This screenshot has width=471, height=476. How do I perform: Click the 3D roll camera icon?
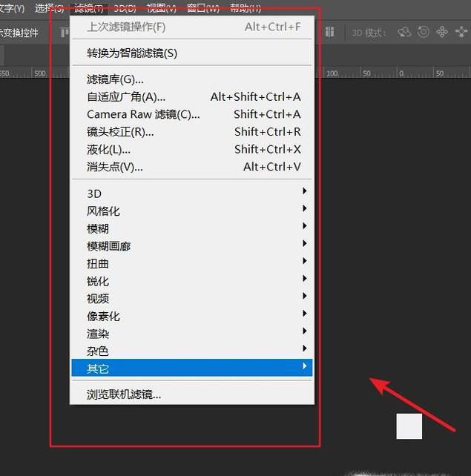(x=424, y=32)
